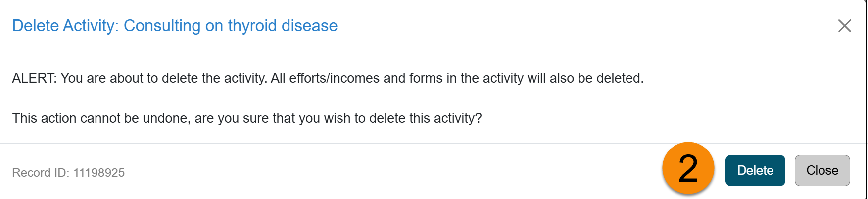Click the X icon to dismiss dialog
Screen dimensions: 868x199
pos(844,26)
